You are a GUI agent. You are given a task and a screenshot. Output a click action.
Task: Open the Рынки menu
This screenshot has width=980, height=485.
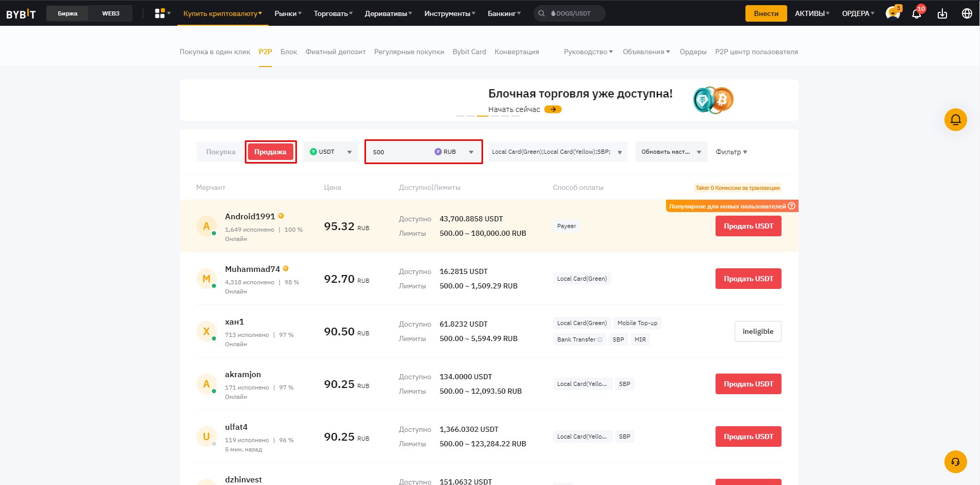pos(288,13)
